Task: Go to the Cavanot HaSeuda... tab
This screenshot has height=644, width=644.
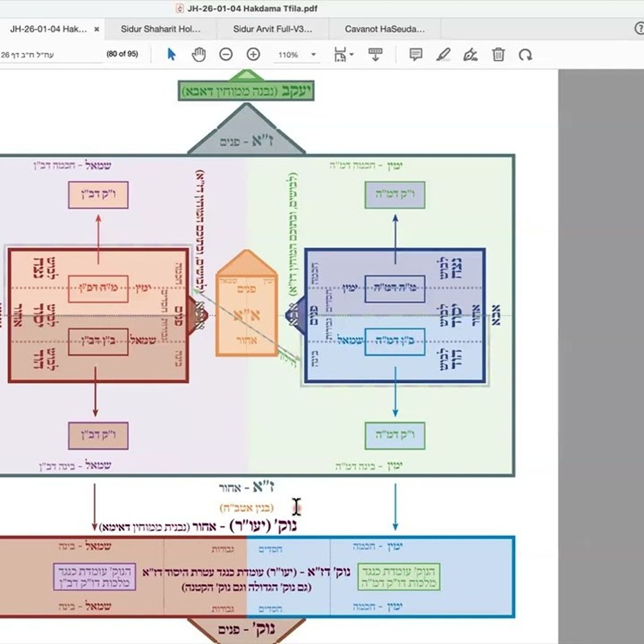Action: click(x=385, y=29)
